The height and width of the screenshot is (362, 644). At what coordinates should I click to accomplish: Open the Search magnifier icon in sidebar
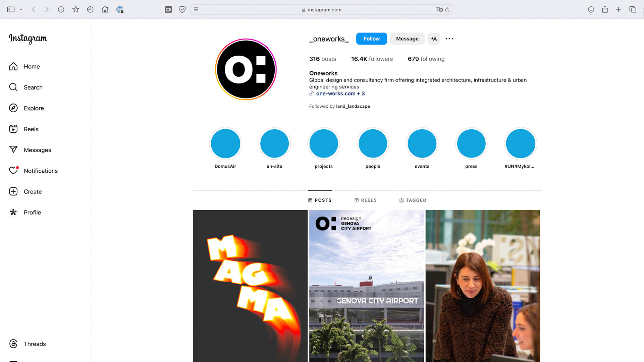(x=13, y=87)
